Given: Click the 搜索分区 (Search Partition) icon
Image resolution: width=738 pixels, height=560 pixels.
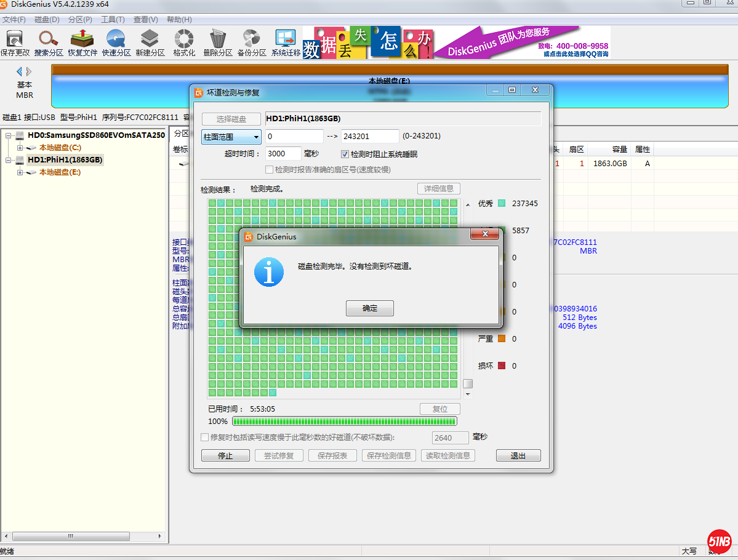Looking at the screenshot, I should click(49, 42).
